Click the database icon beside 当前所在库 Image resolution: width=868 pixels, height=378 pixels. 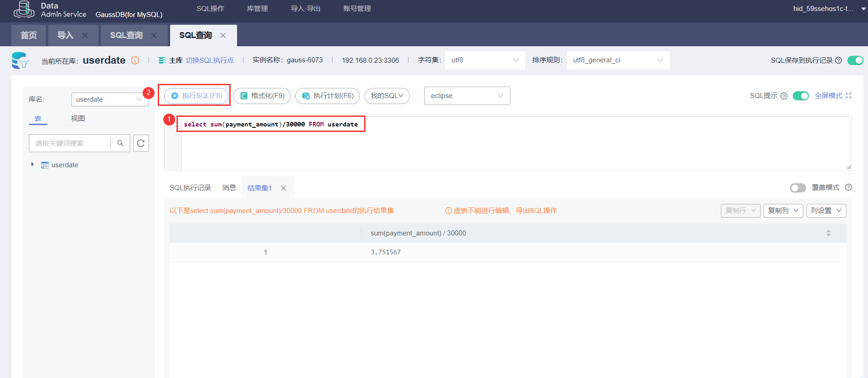[x=20, y=60]
